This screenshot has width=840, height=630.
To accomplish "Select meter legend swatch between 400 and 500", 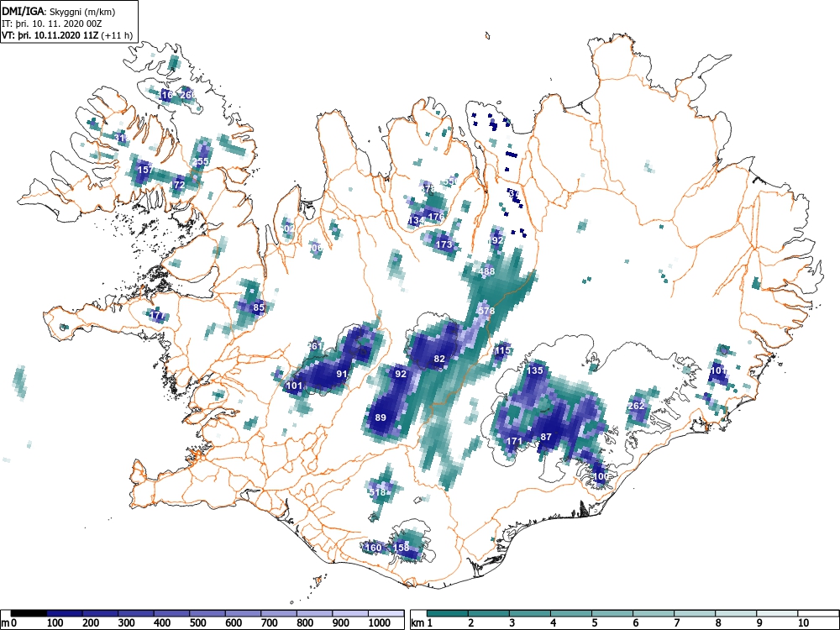I will click(171, 613).
